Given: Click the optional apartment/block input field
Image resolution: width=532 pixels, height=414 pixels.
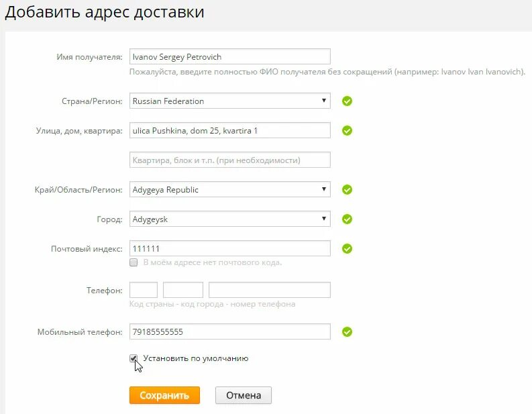Looking at the screenshot, I should [229, 160].
